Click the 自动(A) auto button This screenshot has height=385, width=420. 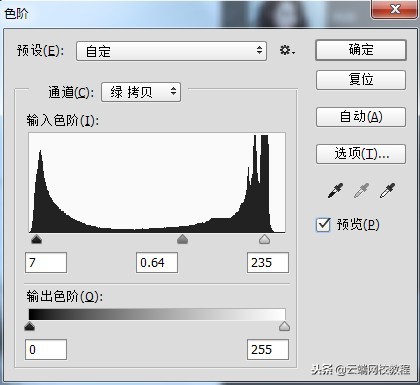pos(361,117)
